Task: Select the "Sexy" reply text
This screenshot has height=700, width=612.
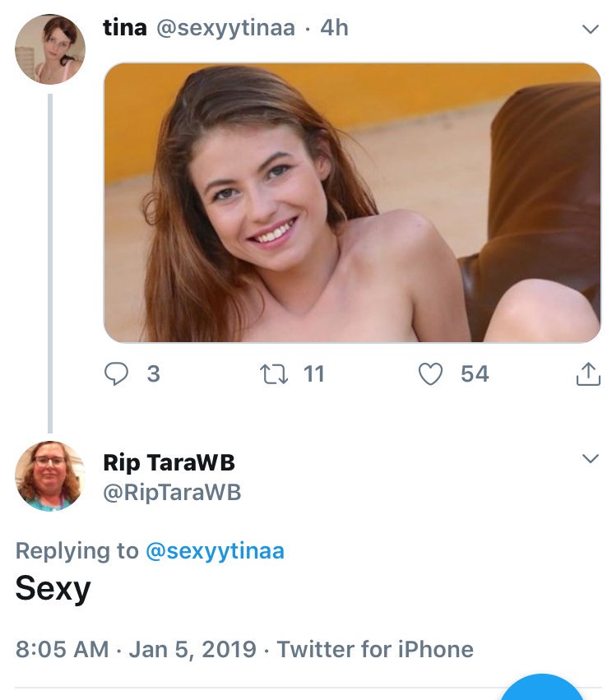Action: 53,589
